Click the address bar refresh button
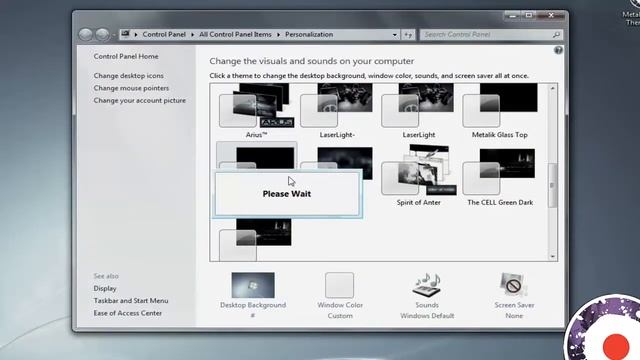640x360 pixels. pyautogui.click(x=408, y=35)
